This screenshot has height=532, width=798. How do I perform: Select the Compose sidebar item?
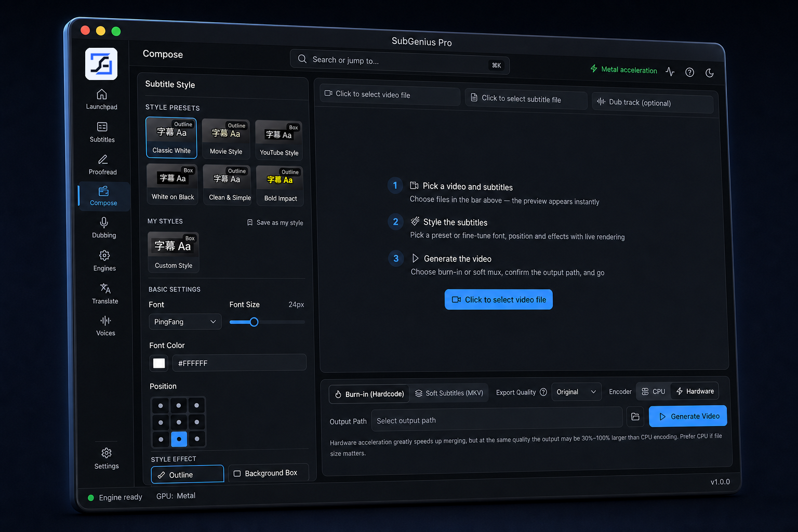click(x=103, y=196)
